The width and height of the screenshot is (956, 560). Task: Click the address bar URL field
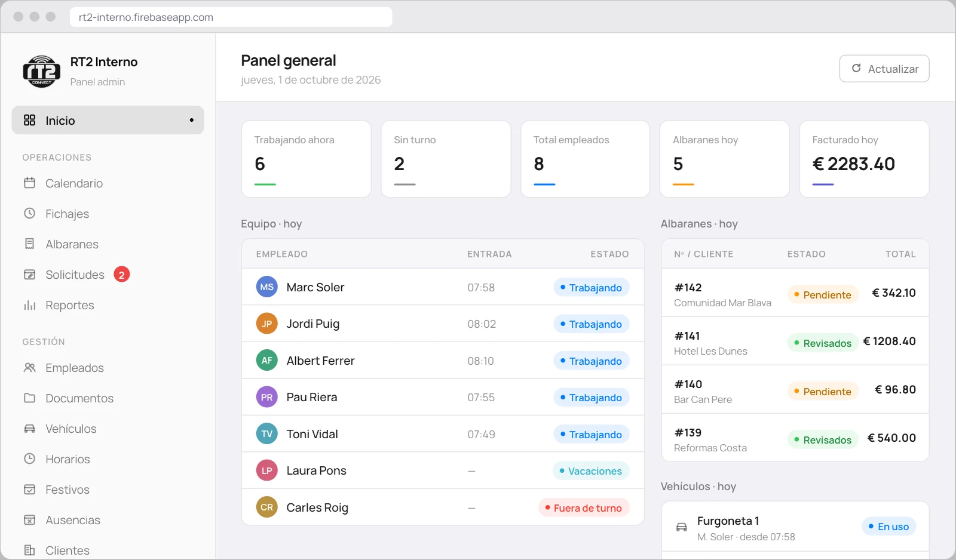231,17
